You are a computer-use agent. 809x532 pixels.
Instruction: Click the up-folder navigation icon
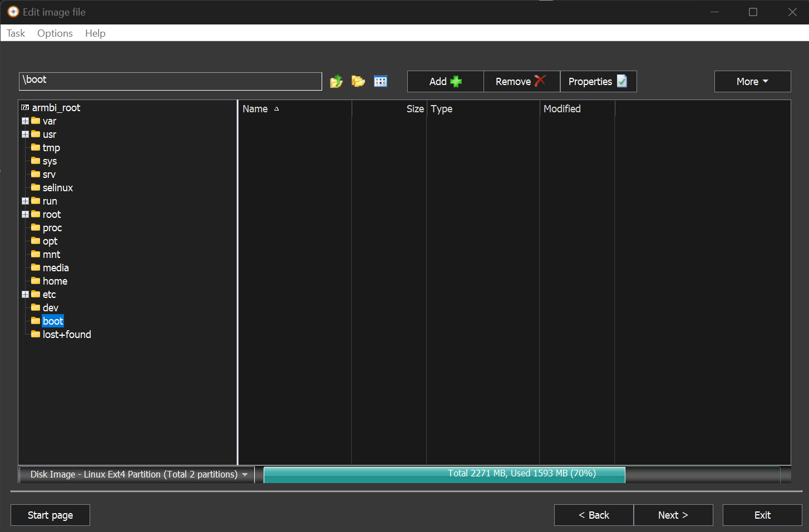point(336,82)
